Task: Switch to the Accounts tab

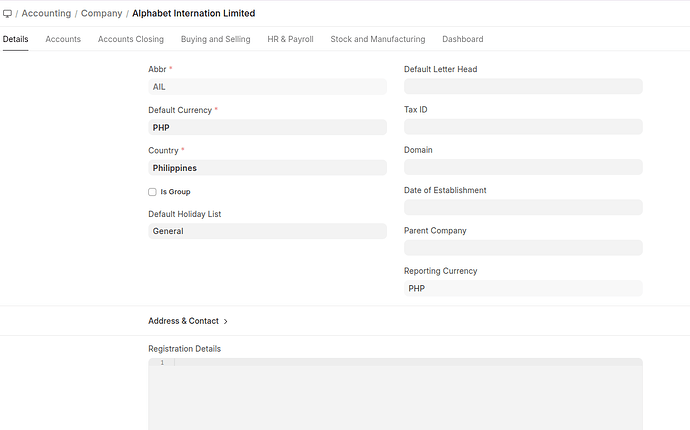Action: click(63, 39)
